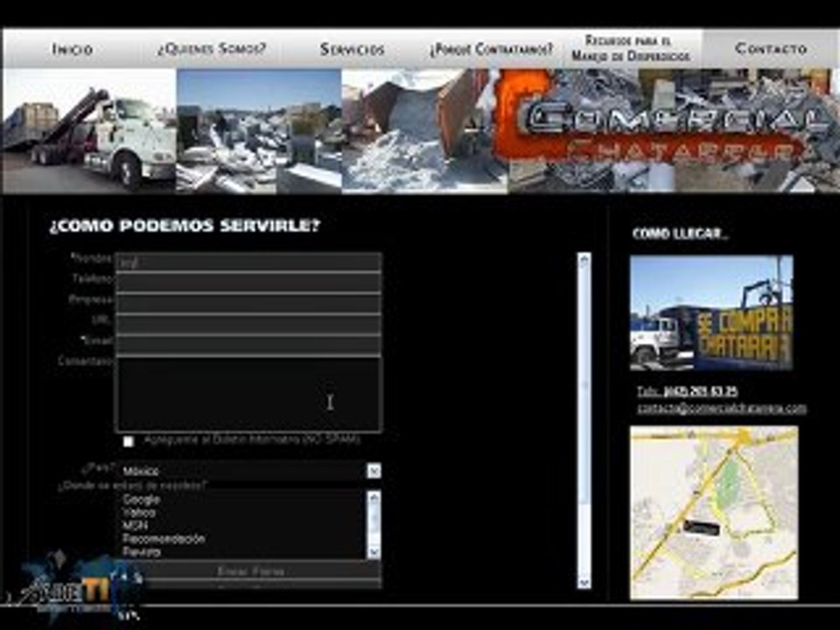Pick MSN from the referral list
This screenshot has width=840, height=630.
pyautogui.click(x=135, y=526)
